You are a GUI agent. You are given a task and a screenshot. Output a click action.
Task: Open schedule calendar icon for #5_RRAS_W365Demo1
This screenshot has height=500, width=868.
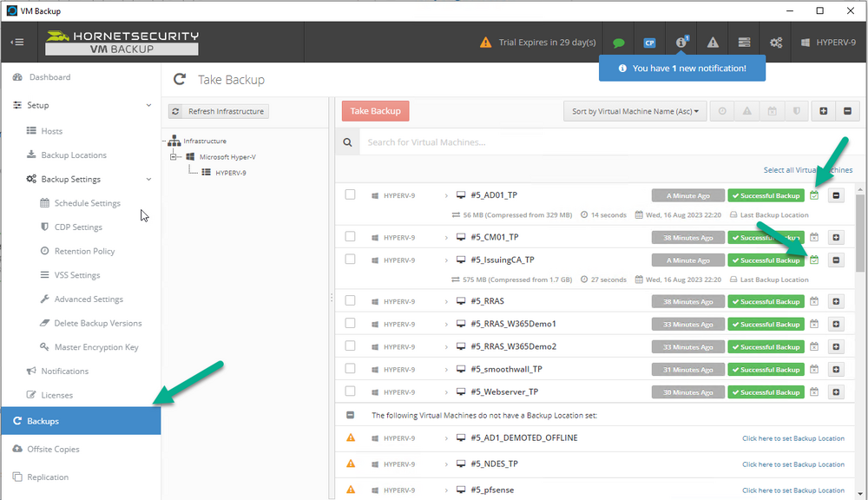[814, 325]
